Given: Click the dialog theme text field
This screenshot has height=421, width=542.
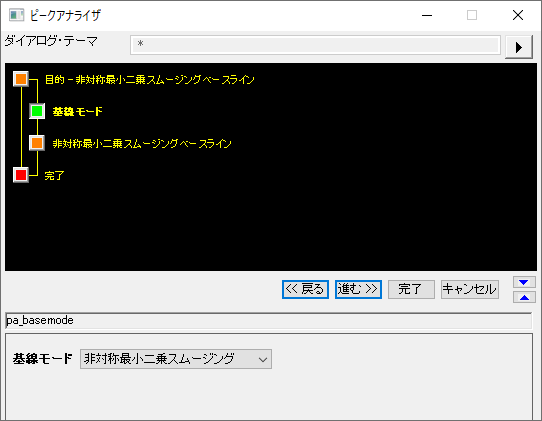Looking at the screenshot, I should point(315,45).
